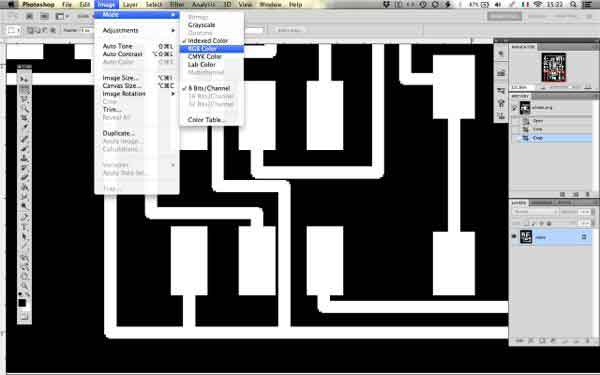Select the Pen tool
The image size is (600, 375).
[24, 217]
